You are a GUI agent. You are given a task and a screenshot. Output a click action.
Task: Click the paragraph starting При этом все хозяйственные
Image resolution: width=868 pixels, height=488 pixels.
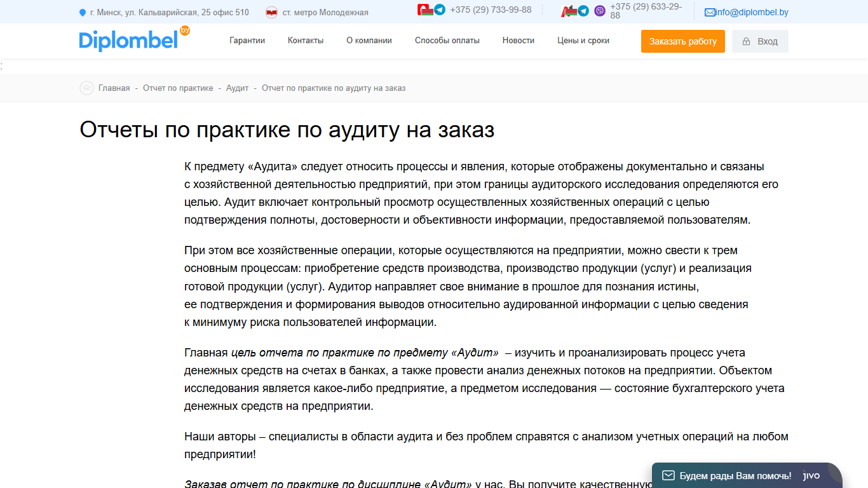click(468, 286)
